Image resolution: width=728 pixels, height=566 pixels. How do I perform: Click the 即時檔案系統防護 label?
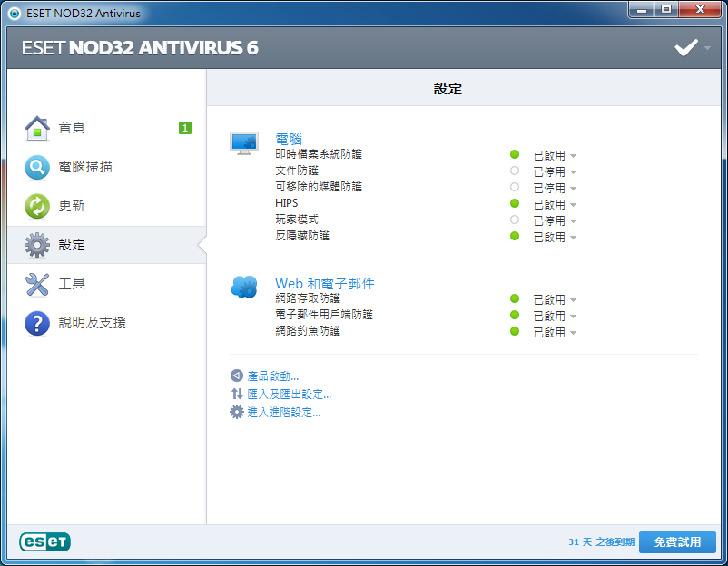click(319, 154)
